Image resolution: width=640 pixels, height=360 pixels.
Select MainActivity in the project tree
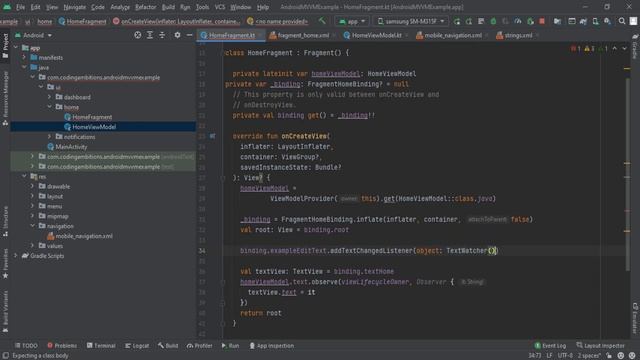(71, 147)
